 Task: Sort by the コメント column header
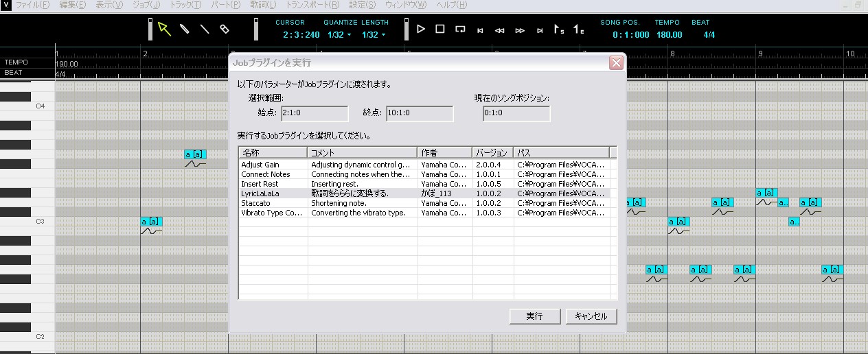(363, 152)
